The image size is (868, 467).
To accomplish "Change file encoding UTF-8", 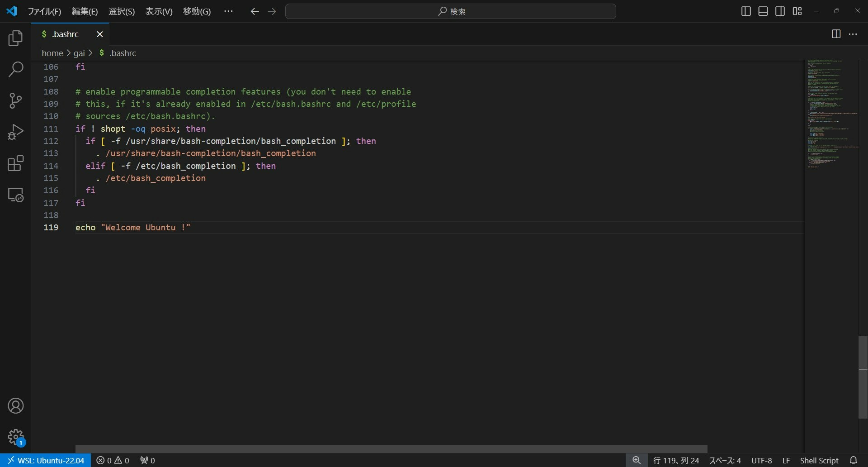I will (x=762, y=460).
